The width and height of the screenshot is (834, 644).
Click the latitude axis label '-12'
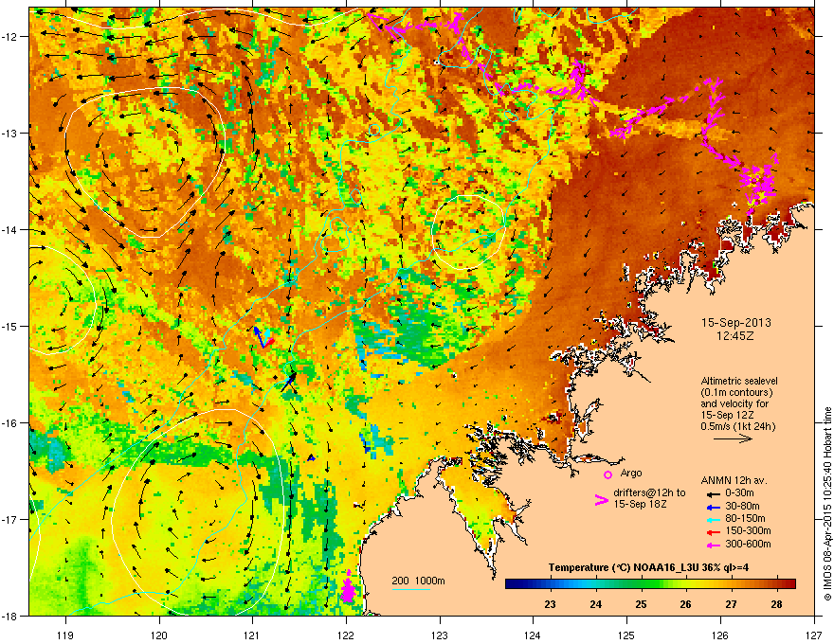click(10, 36)
